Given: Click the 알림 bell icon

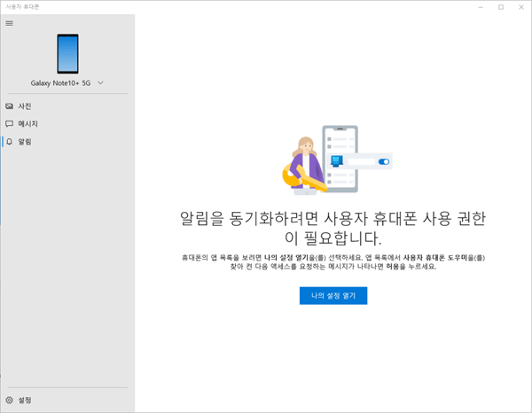Looking at the screenshot, I should coord(10,142).
